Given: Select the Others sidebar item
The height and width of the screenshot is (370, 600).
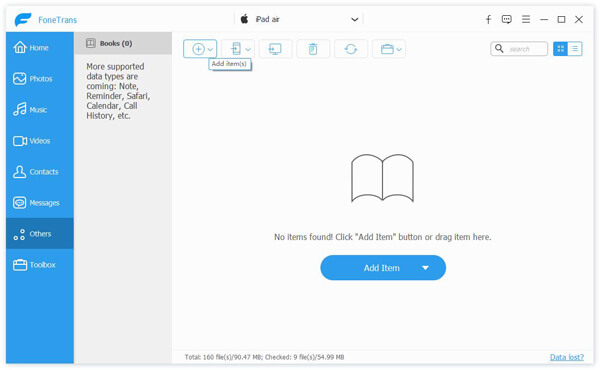Looking at the screenshot, I should (x=39, y=233).
